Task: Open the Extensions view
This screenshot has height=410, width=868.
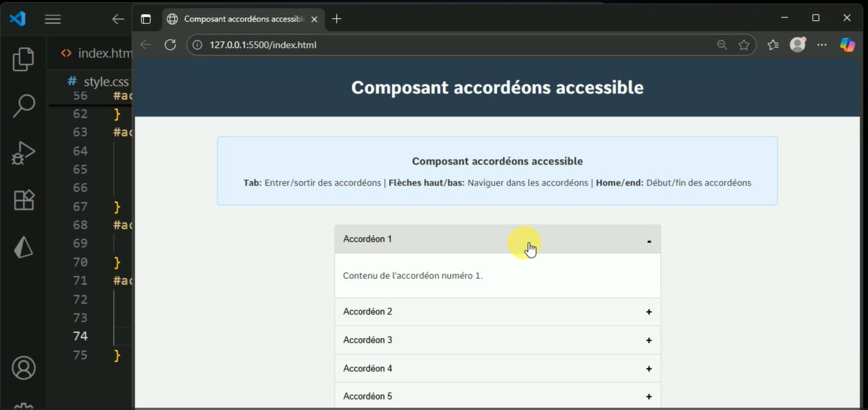Action: coord(23,200)
